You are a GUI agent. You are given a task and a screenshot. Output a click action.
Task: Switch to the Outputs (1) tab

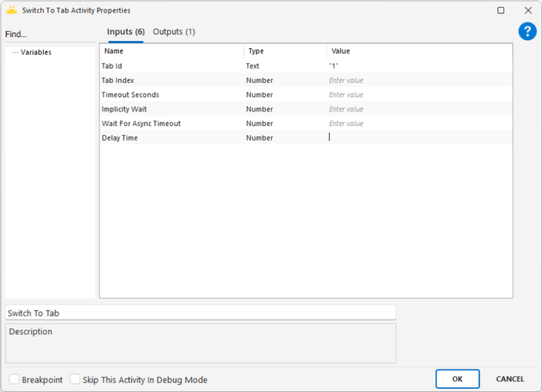(x=174, y=32)
